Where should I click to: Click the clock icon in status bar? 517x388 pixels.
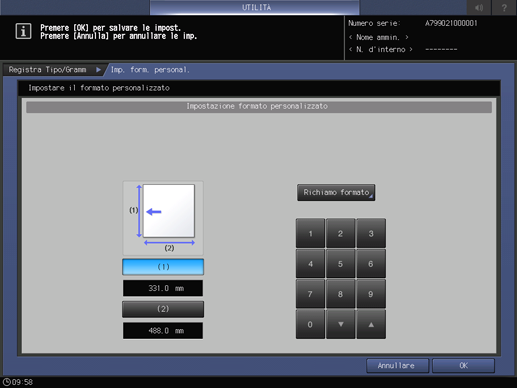pyautogui.click(x=6, y=382)
